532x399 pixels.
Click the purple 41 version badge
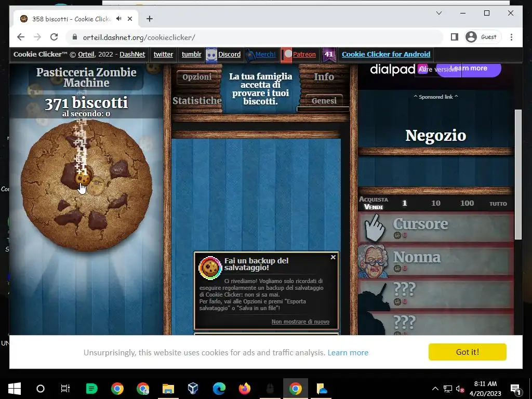tap(328, 55)
